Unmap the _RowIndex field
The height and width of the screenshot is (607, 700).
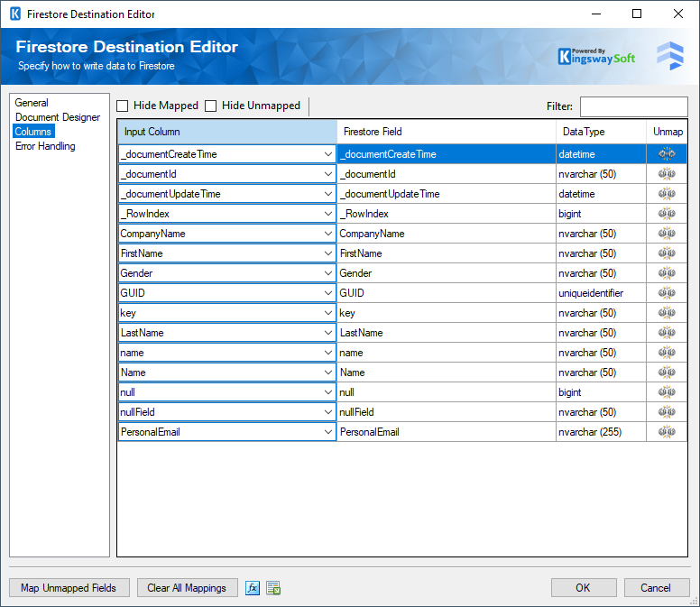(667, 214)
